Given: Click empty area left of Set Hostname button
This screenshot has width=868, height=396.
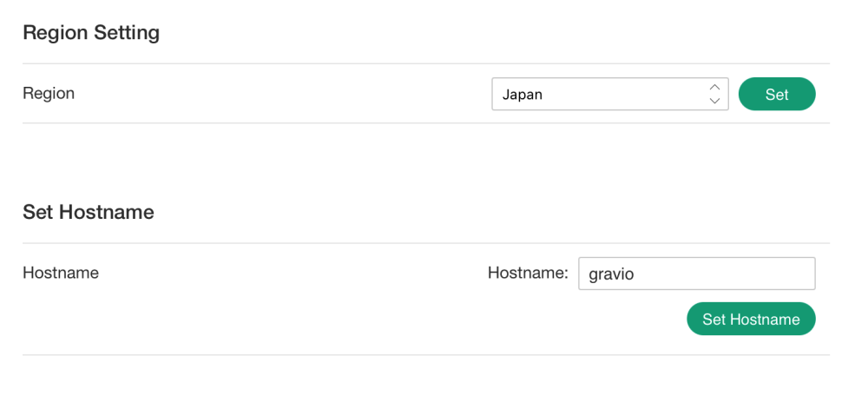Looking at the screenshot, I should click(x=434, y=319).
